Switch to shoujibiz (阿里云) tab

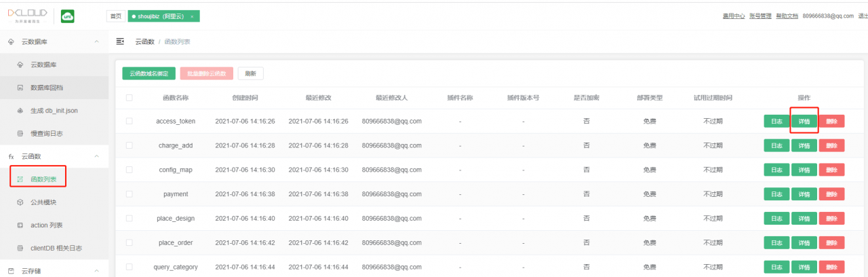click(163, 16)
